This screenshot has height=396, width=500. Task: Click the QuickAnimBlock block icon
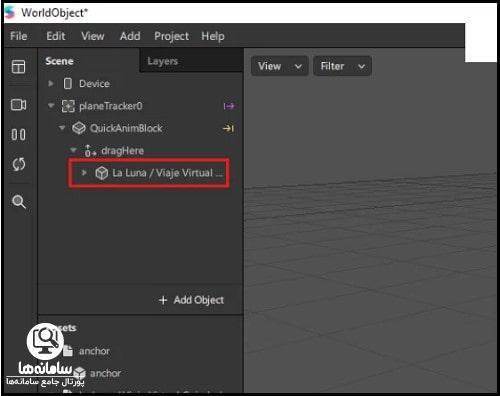coord(79,128)
